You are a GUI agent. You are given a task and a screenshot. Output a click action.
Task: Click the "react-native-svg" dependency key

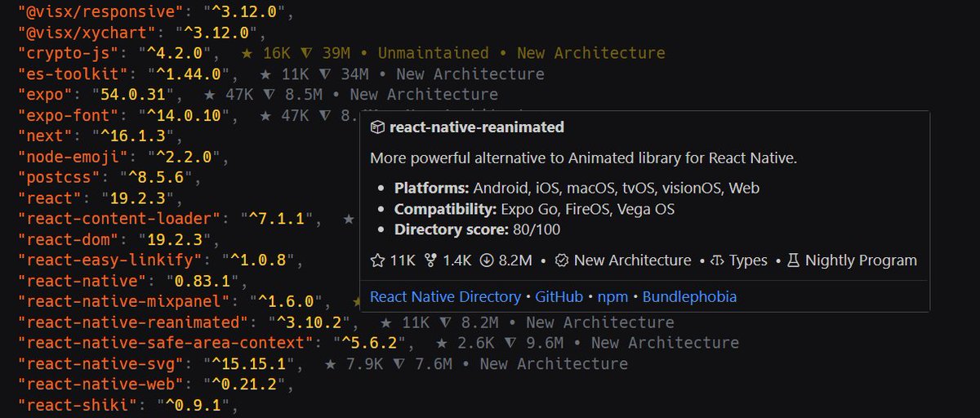[x=101, y=364]
